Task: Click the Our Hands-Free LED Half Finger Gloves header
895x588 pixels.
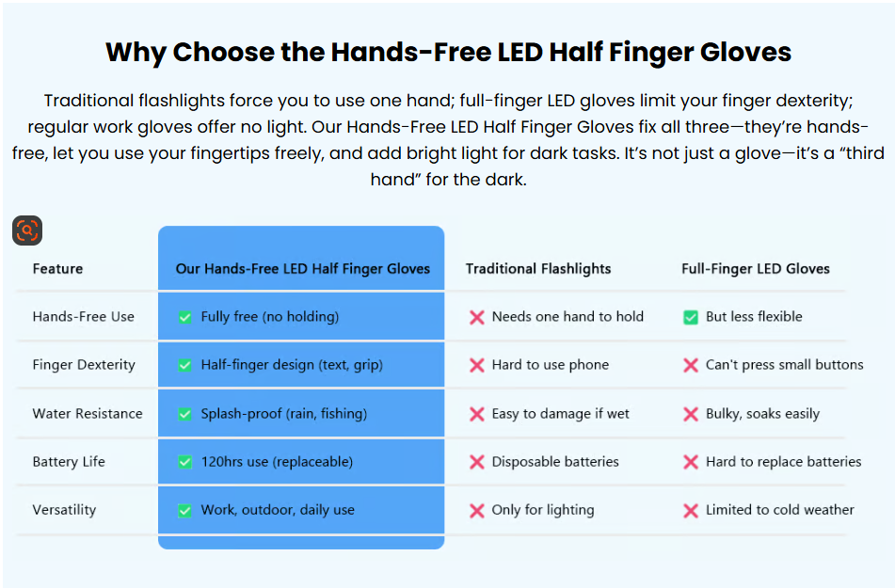Action: [302, 269]
